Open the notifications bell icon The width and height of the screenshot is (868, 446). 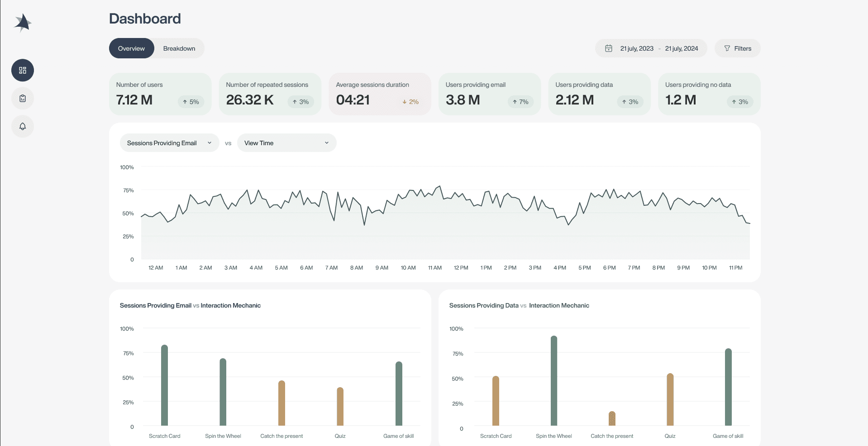tap(23, 126)
